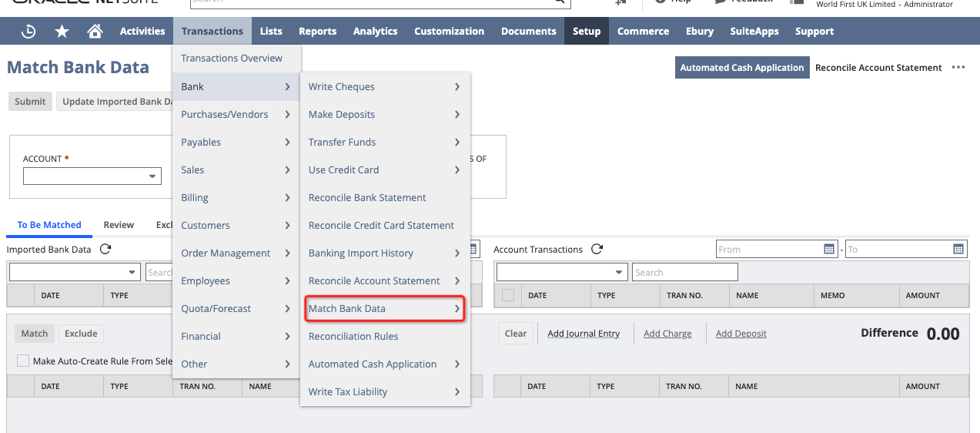Open the To date calendar picker
The width and height of the screenshot is (980, 433).
958,249
